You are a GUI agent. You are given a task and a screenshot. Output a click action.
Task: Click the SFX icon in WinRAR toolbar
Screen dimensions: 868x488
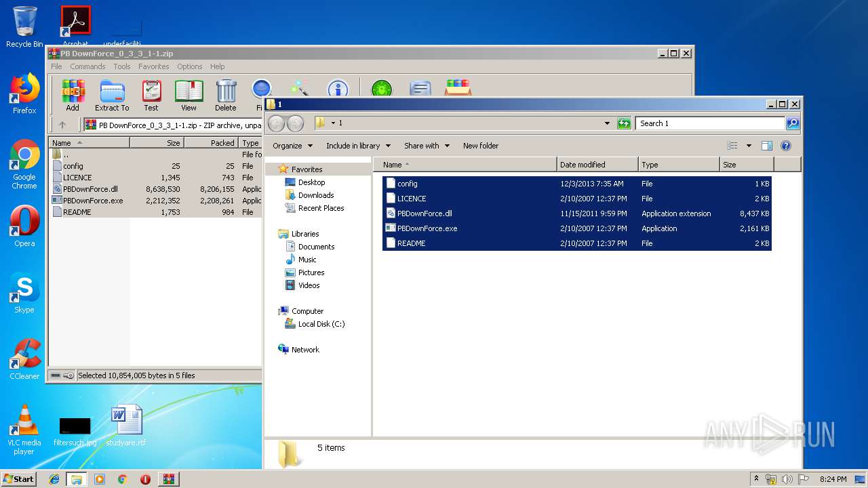click(458, 87)
